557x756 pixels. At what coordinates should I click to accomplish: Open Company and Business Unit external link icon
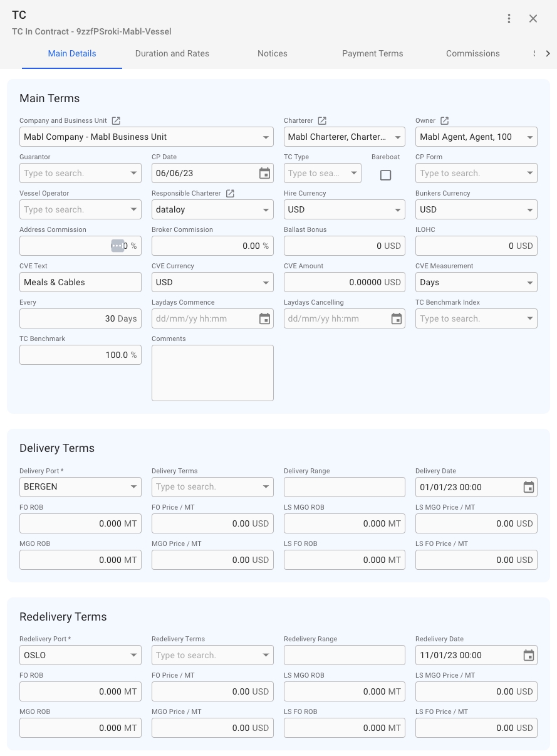tap(116, 120)
